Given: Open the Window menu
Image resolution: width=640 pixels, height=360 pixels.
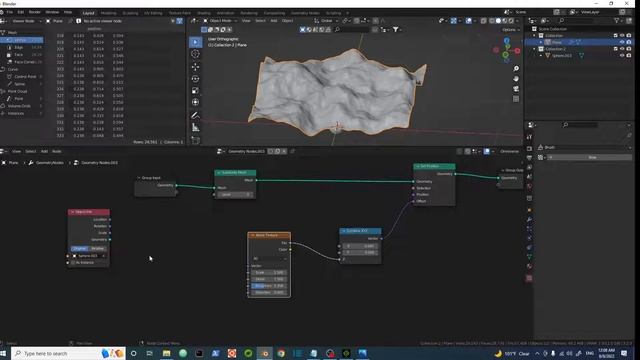Looking at the screenshot, I should pos(52,12).
